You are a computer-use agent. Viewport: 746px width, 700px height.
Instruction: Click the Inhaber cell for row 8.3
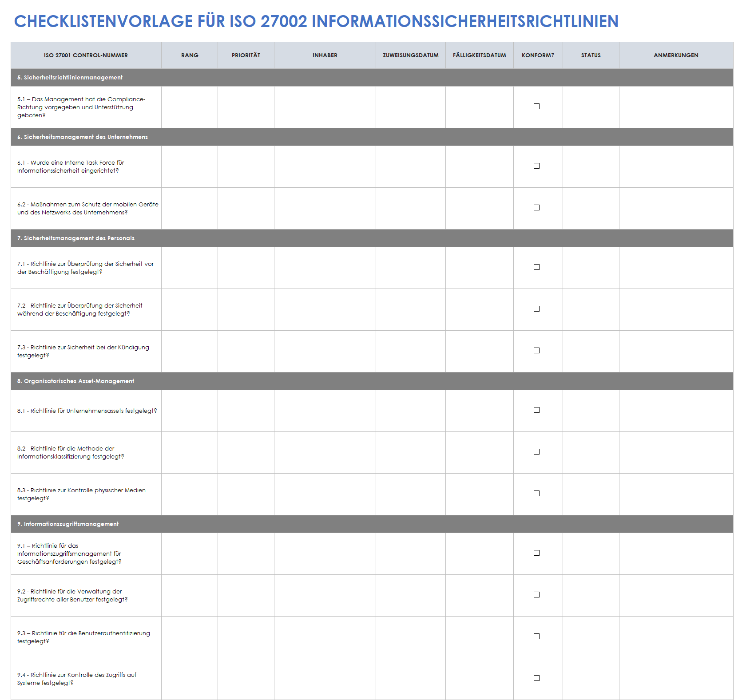click(325, 494)
